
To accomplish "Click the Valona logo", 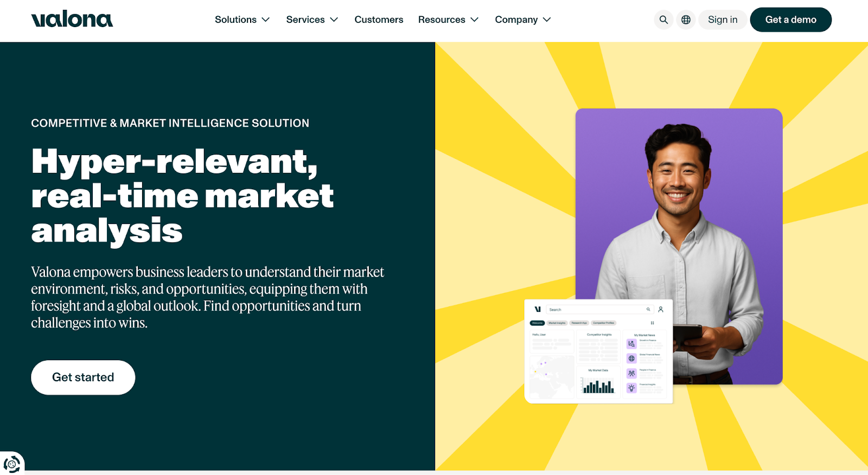I will tap(72, 19).
